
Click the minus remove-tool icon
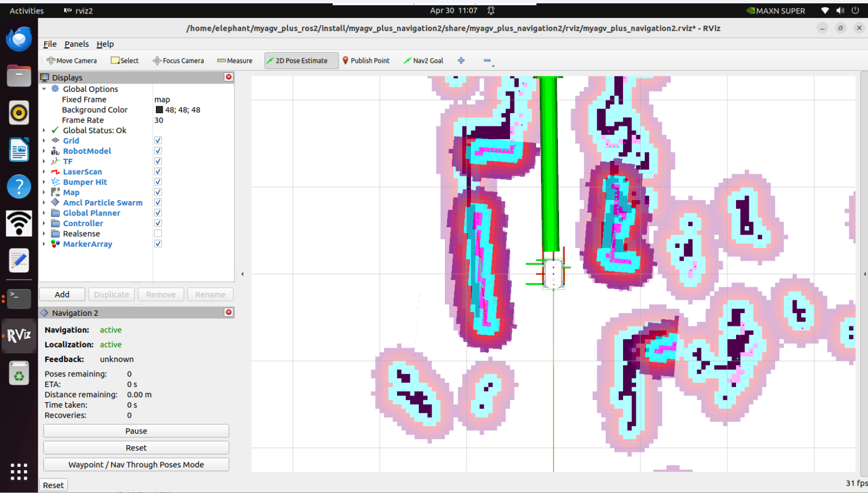(487, 61)
